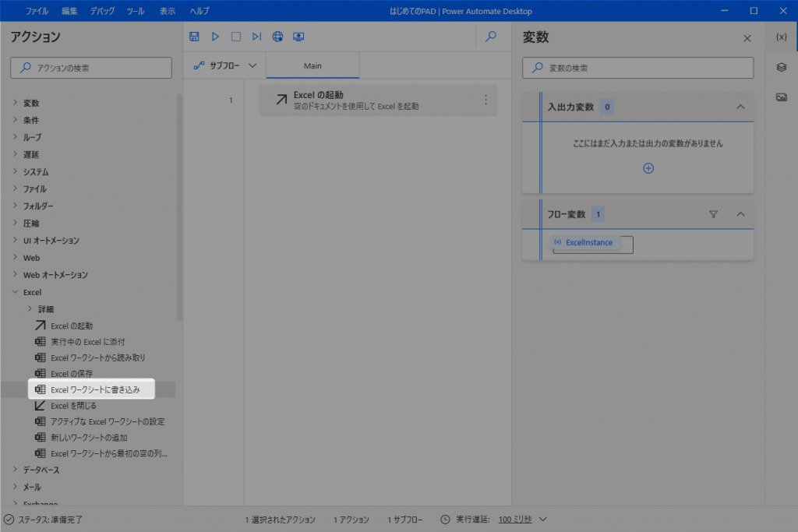Image resolution: width=798 pixels, height=532 pixels.
Task: Open the ファイル menu
Action: (x=37, y=11)
